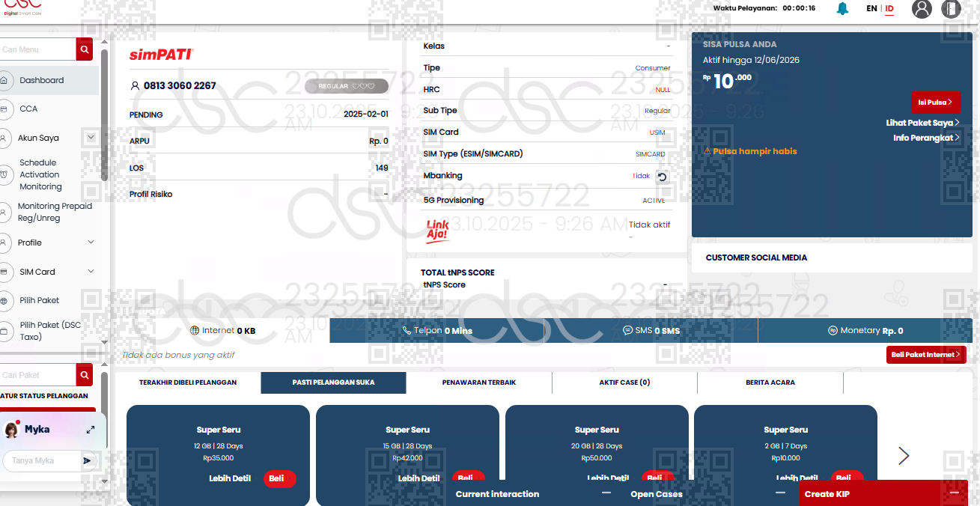Click the SIM Card sidebar icon
980x506 pixels.
pyautogui.click(x=4, y=272)
